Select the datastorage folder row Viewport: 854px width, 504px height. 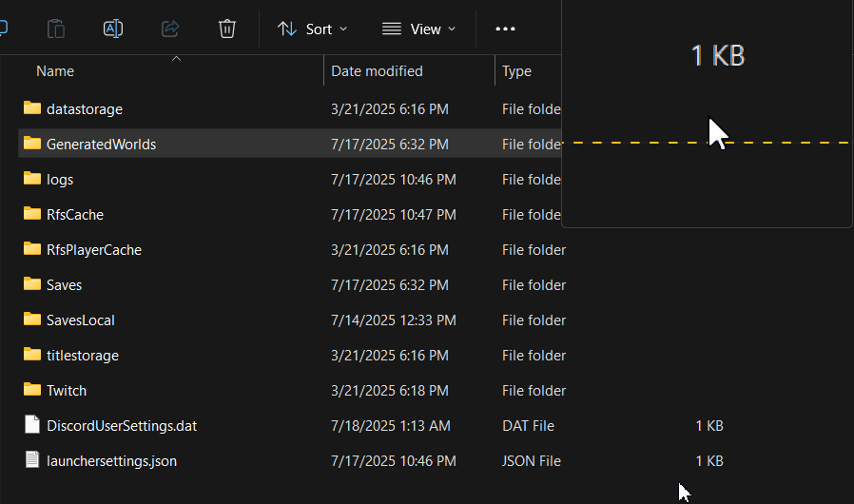pos(290,109)
